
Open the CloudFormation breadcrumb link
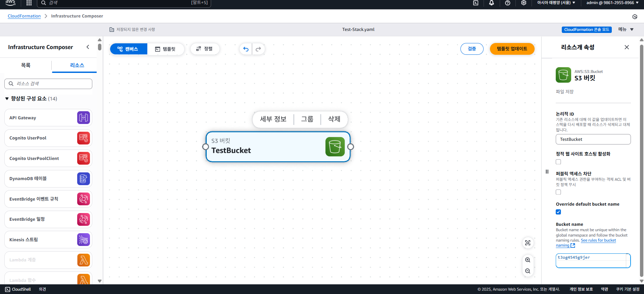(x=24, y=16)
